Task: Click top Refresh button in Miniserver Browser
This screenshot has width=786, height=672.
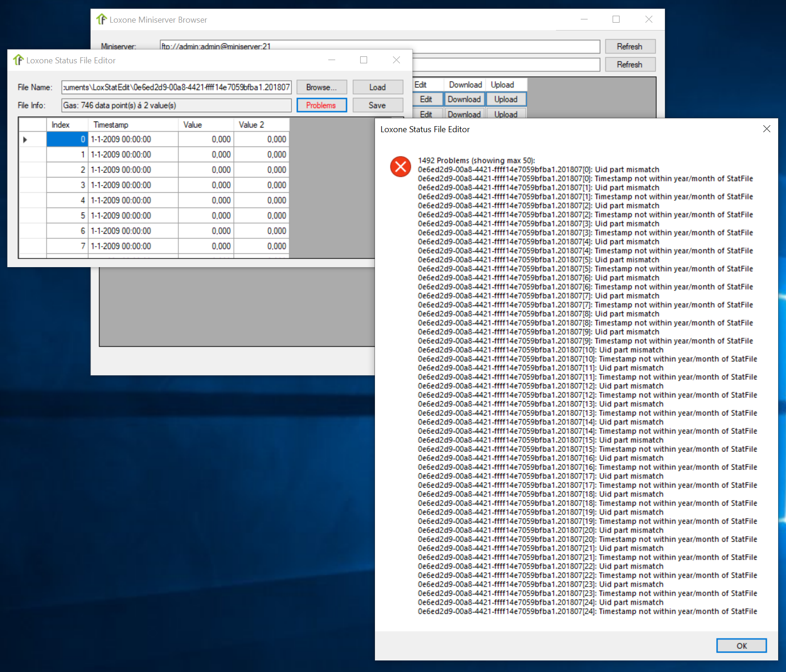Action: tap(630, 47)
